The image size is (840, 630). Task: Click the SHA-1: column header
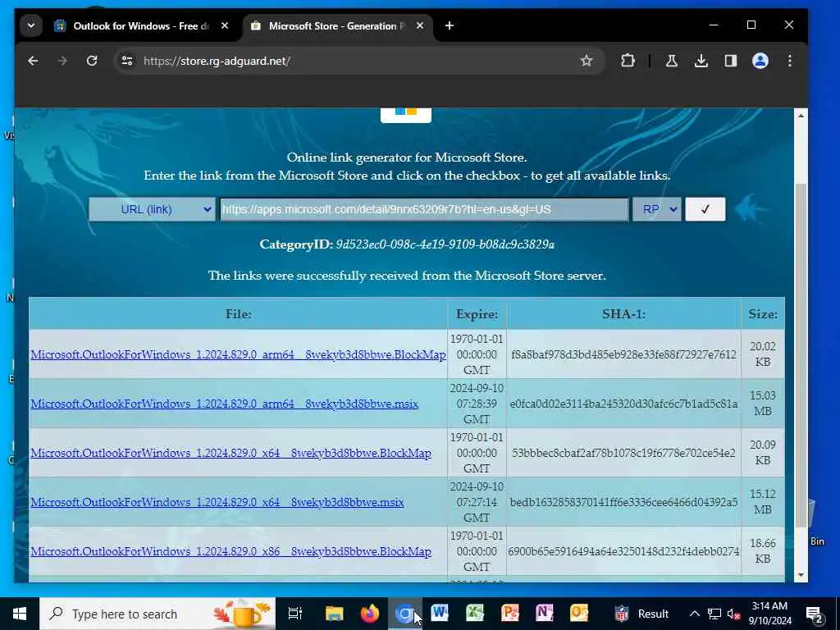click(623, 314)
